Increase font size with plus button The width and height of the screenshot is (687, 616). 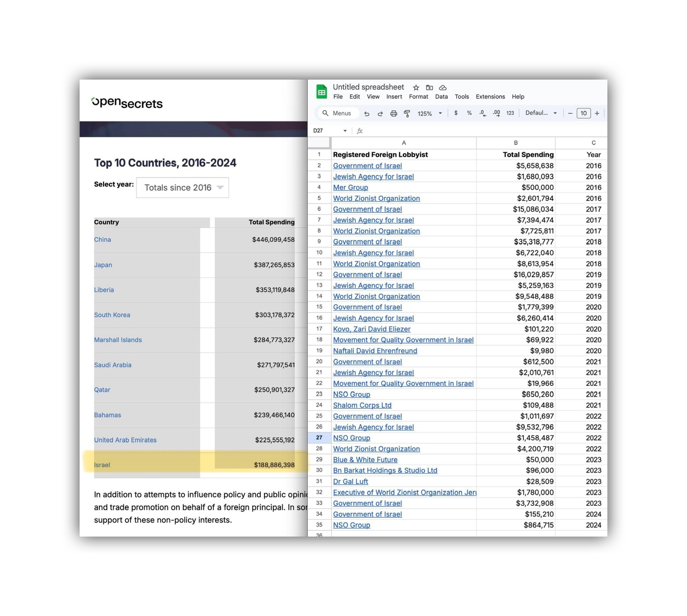597,113
